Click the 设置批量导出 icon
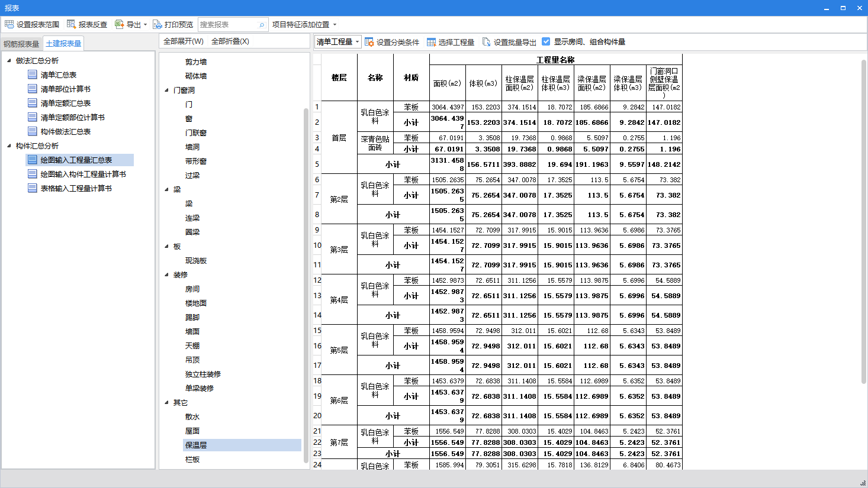This screenshot has width=868, height=488. 487,42
